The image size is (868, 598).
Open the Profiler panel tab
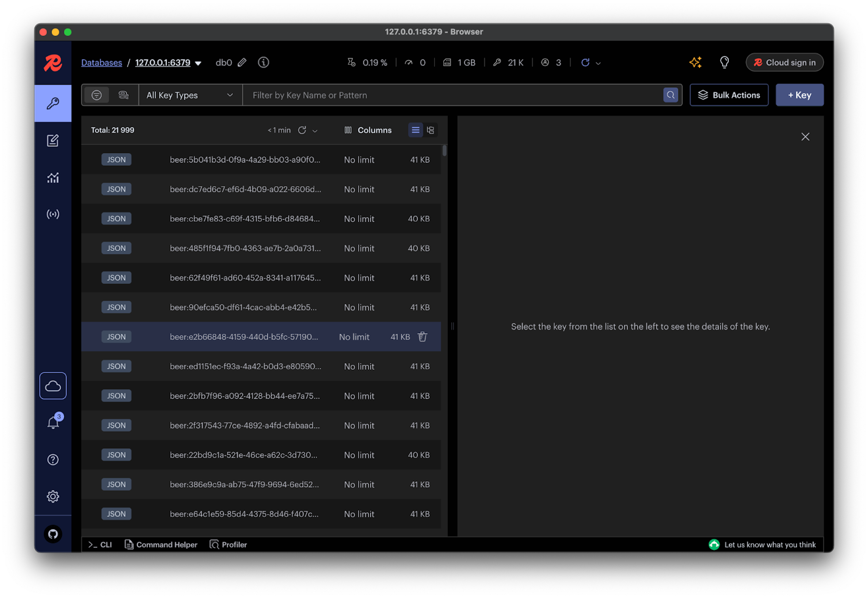(x=228, y=544)
